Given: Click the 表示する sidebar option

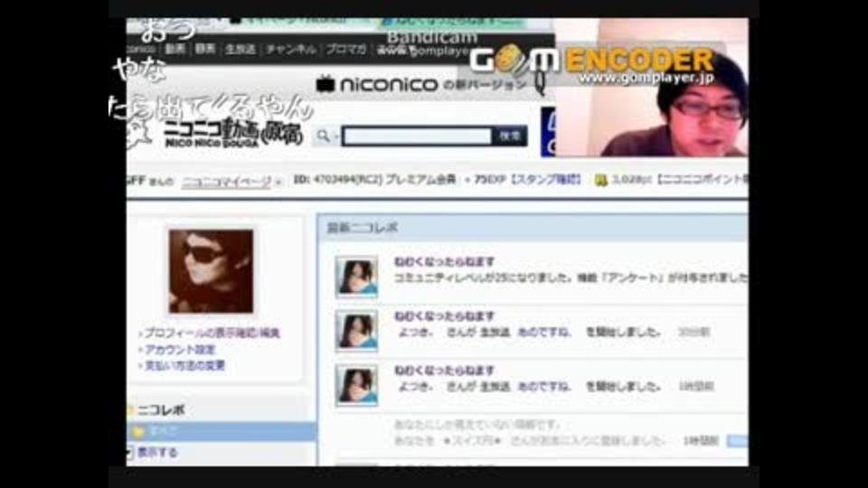Looking at the screenshot, I should coord(157,453).
